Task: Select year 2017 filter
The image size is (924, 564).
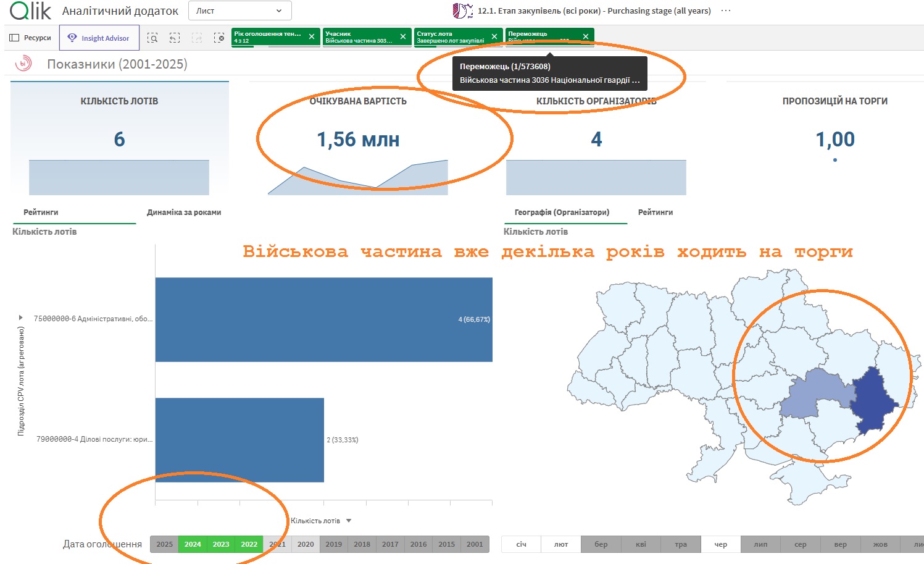Action: coord(390,544)
